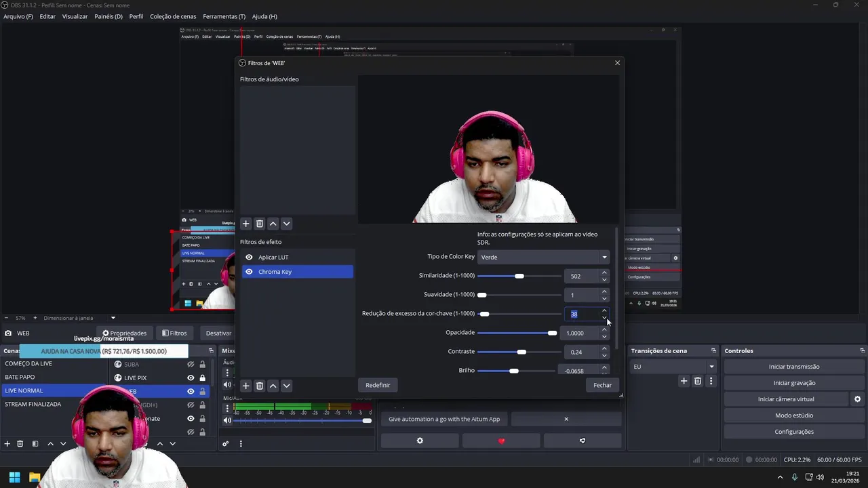This screenshot has width=868, height=488.
Task: Open scene filters icon in Cenas toolbar
Action: point(35,444)
